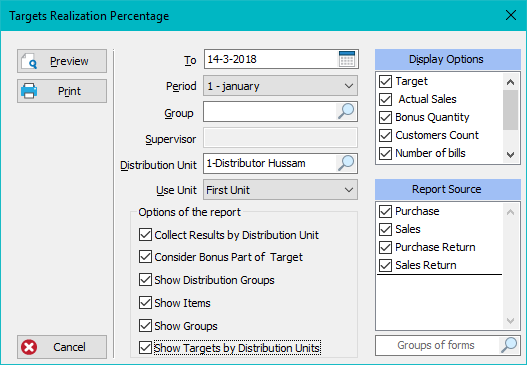
Task: Toggle the Number of bills display option
Action: (386, 153)
